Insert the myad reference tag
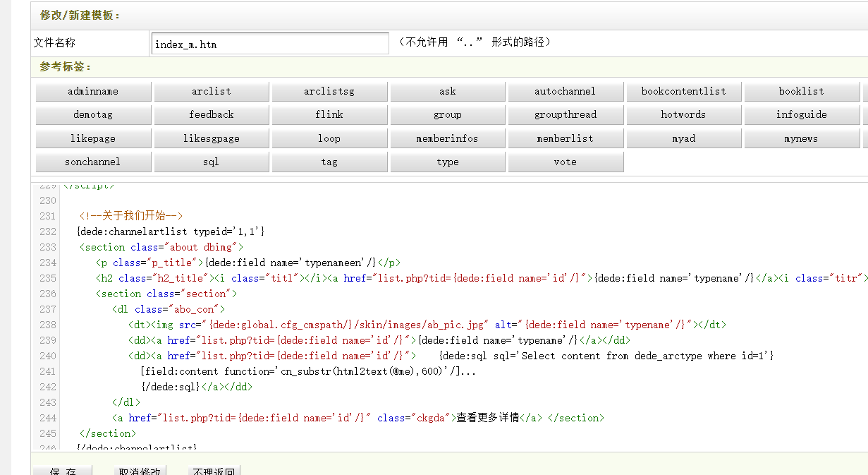This screenshot has width=868, height=475. coord(684,138)
